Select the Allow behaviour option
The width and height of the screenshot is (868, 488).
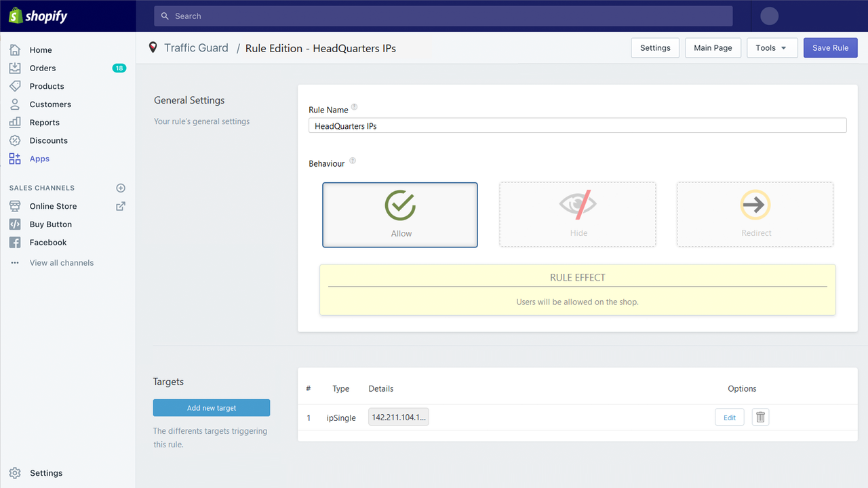click(x=400, y=214)
